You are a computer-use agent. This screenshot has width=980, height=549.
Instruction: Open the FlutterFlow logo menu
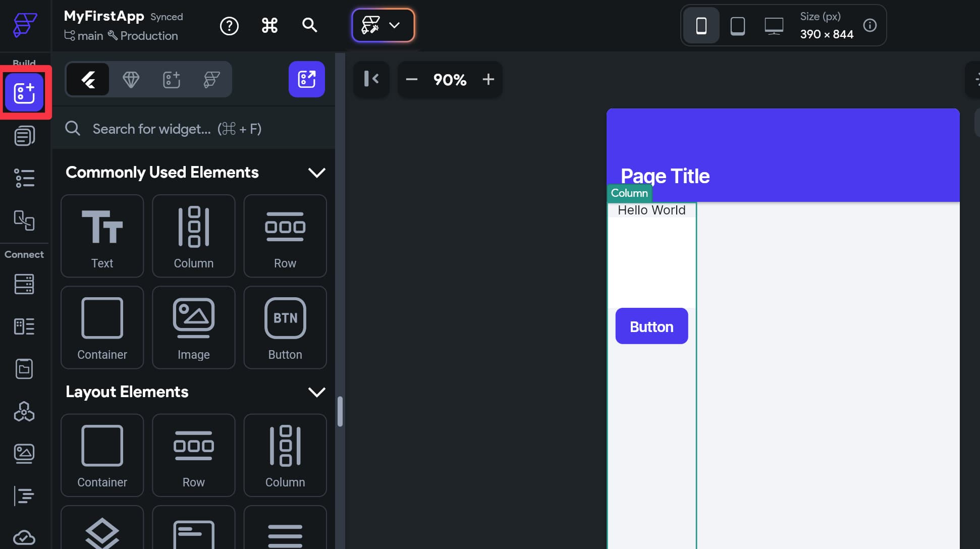[25, 25]
